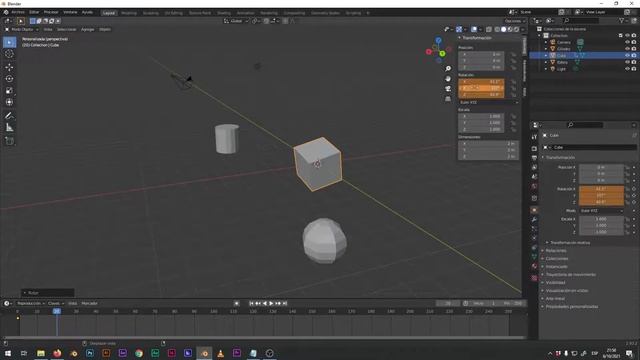Select the Annotate pencil tool
The width and height of the screenshot is (640, 360).
click(x=9, y=116)
